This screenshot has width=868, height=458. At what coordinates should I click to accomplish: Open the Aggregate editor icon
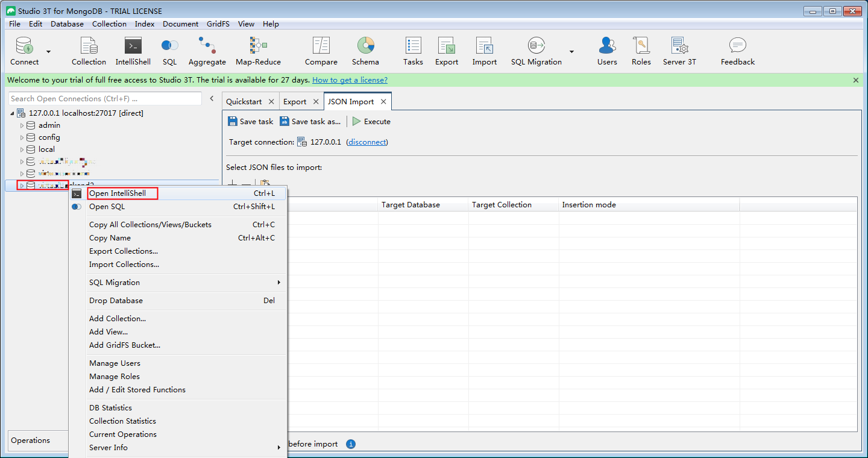tap(207, 46)
